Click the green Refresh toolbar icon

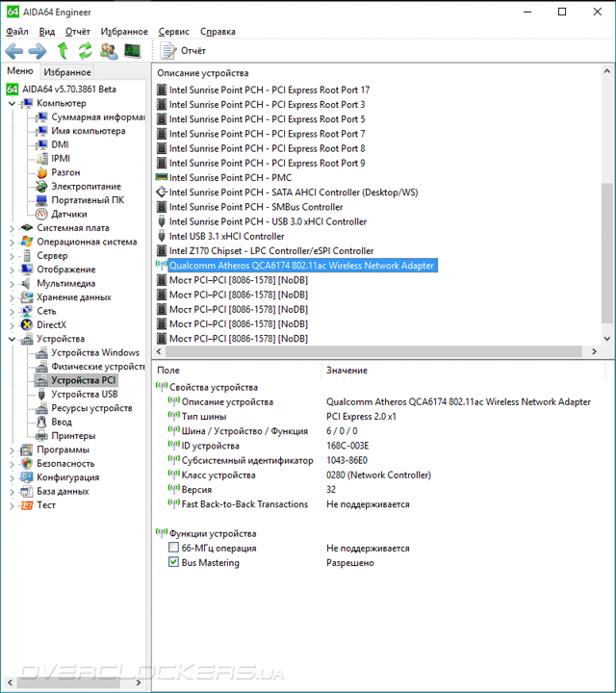(86, 51)
